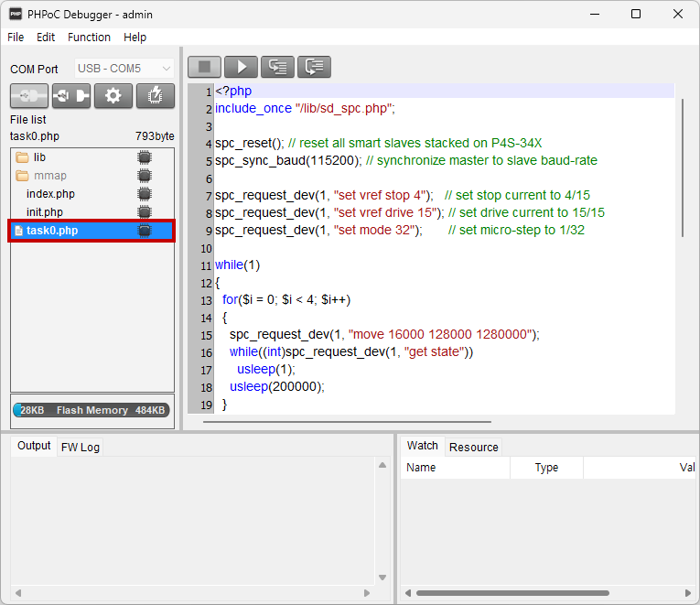Click the step-into debug icon
Screen dimensions: 700x605
tap(277, 67)
